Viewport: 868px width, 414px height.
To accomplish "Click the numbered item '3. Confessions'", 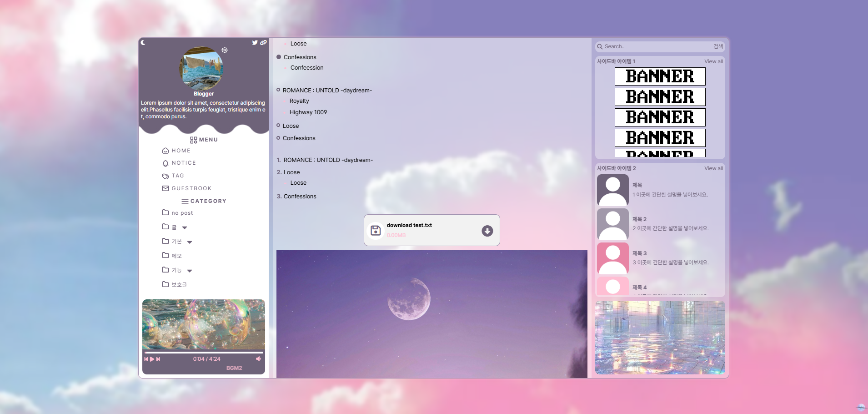I will 296,197.
